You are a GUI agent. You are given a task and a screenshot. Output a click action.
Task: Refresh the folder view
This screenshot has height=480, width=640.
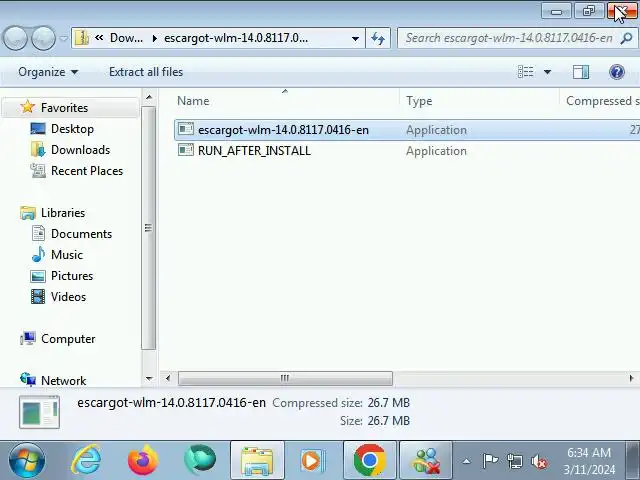[x=378, y=39]
